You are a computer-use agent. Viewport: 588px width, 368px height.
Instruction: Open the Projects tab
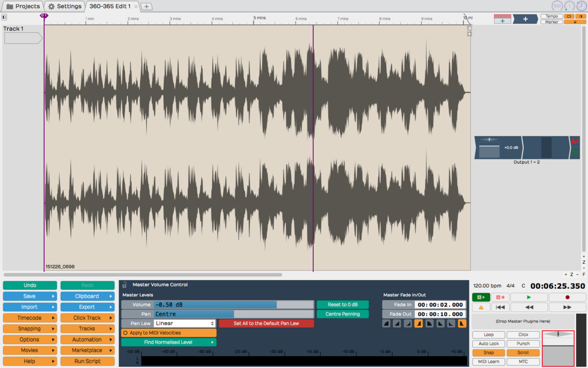coord(23,6)
